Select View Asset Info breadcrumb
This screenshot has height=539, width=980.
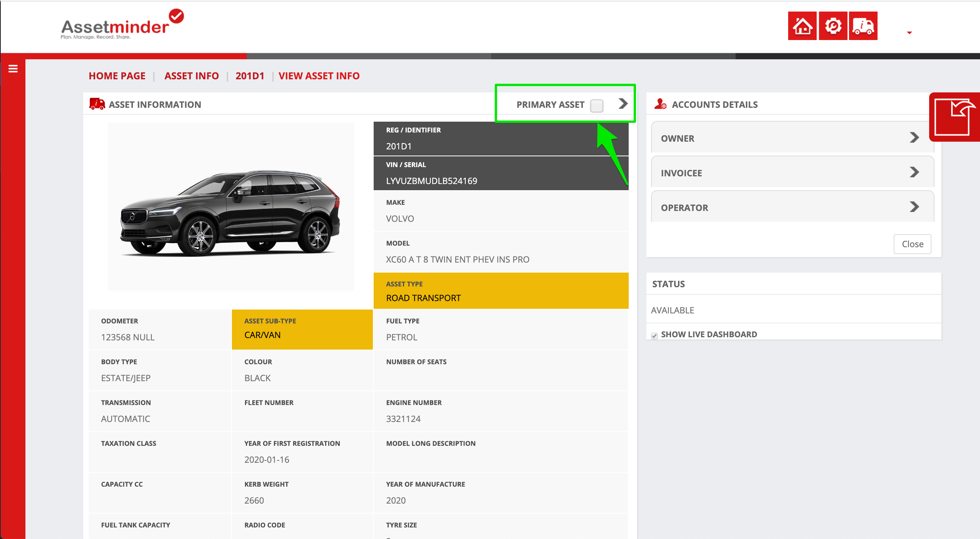click(319, 76)
